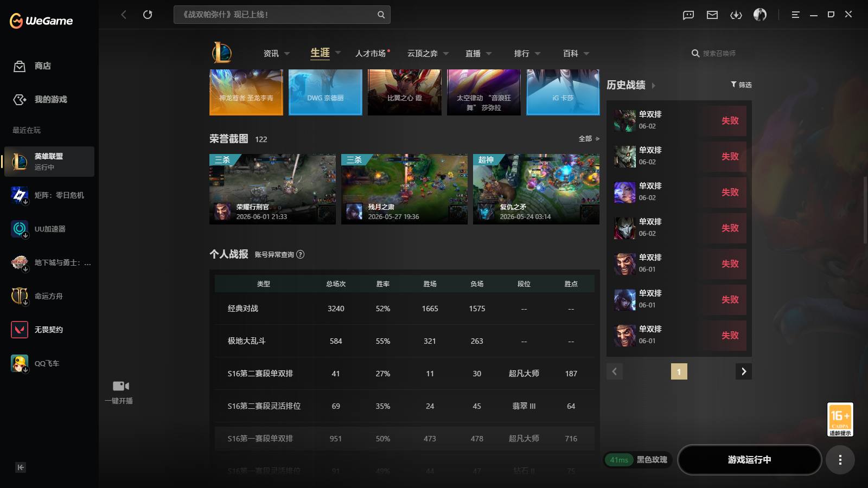Image resolution: width=868 pixels, height=488 pixels.
Task: Select the 极地大乱斗 table row
Action: point(405,341)
